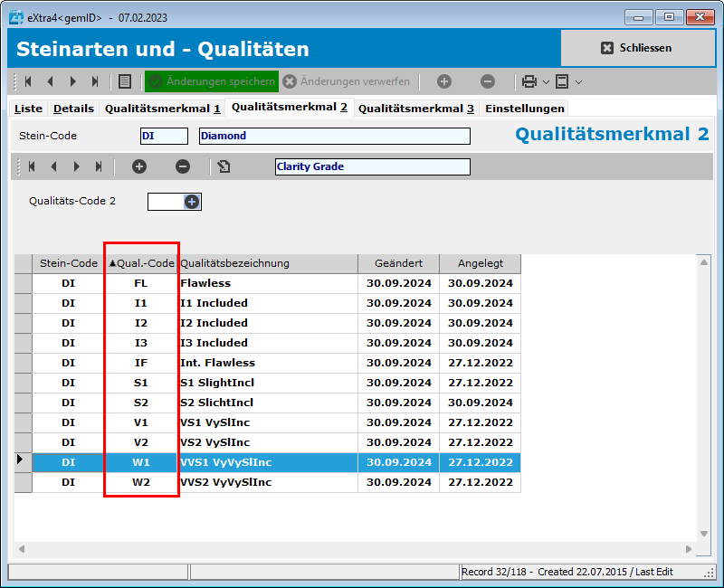This screenshot has width=724, height=588.
Task: Add a new record with the plus icon
Action: (443, 82)
